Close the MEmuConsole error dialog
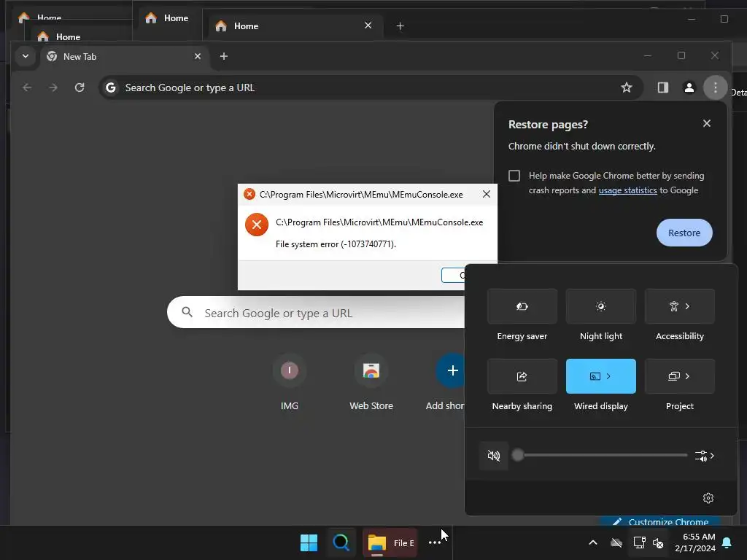 486,194
